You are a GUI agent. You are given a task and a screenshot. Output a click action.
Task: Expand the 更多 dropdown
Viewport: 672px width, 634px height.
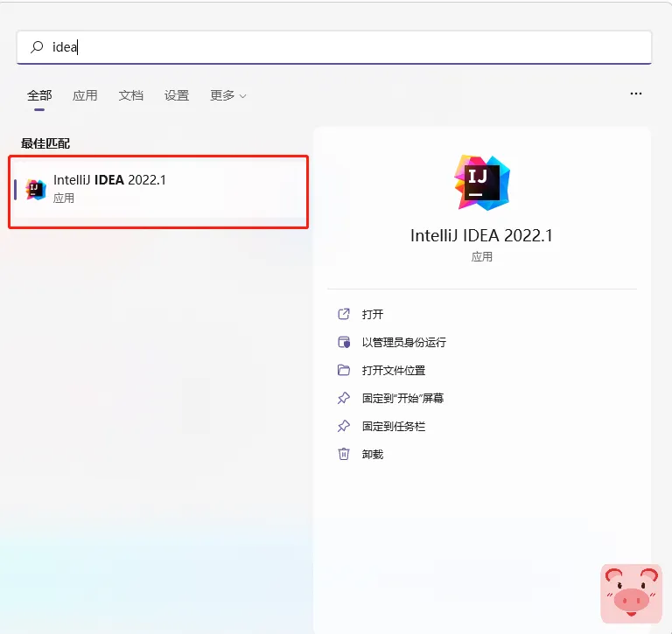[x=228, y=95]
